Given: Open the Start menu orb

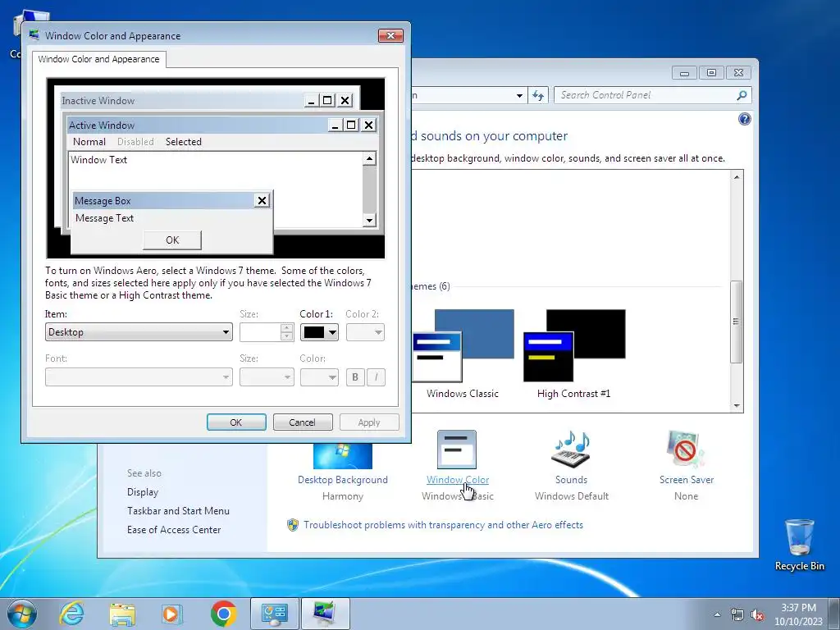Looking at the screenshot, I should point(22,614).
